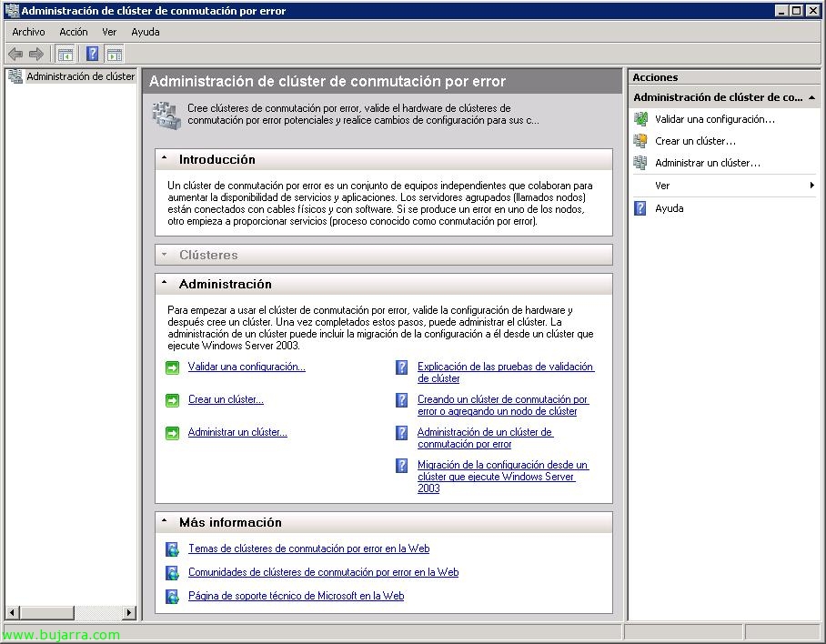Click green arrow icon beside Validar una configuración
The width and height of the screenshot is (826, 644).
point(172,367)
